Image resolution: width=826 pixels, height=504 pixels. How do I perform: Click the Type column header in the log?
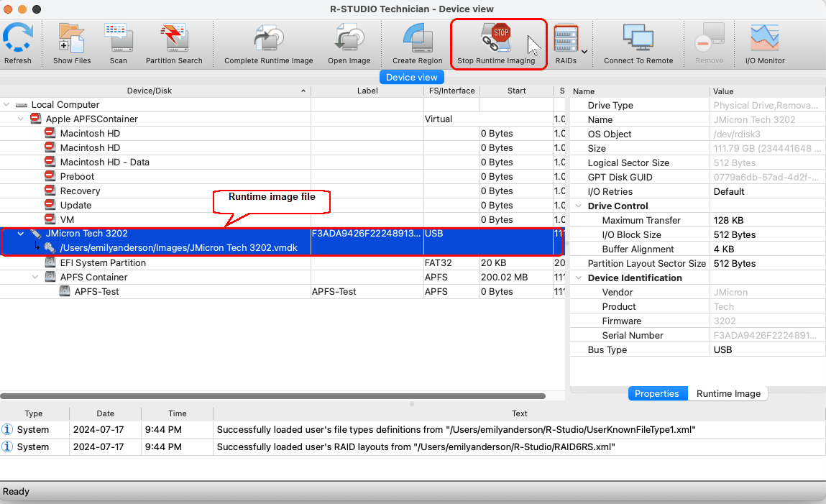pyautogui.click(x=34, y=413)
